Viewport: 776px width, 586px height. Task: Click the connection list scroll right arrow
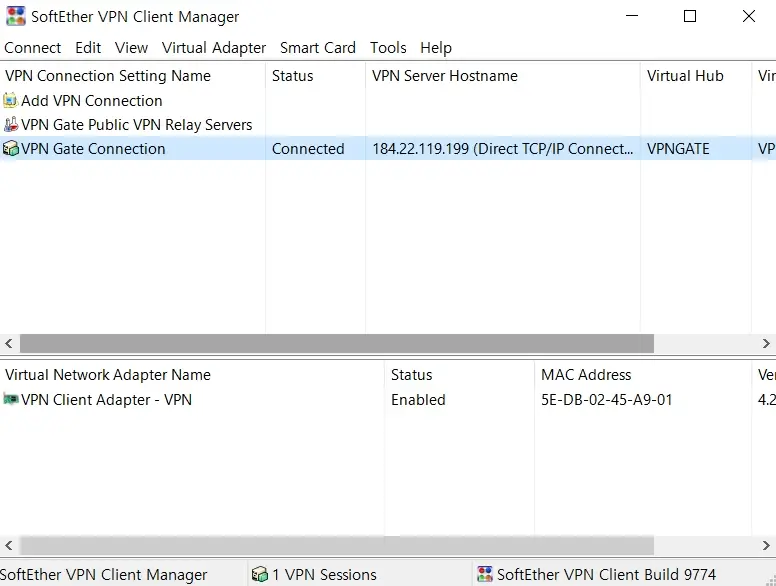(x=766, y=343)
